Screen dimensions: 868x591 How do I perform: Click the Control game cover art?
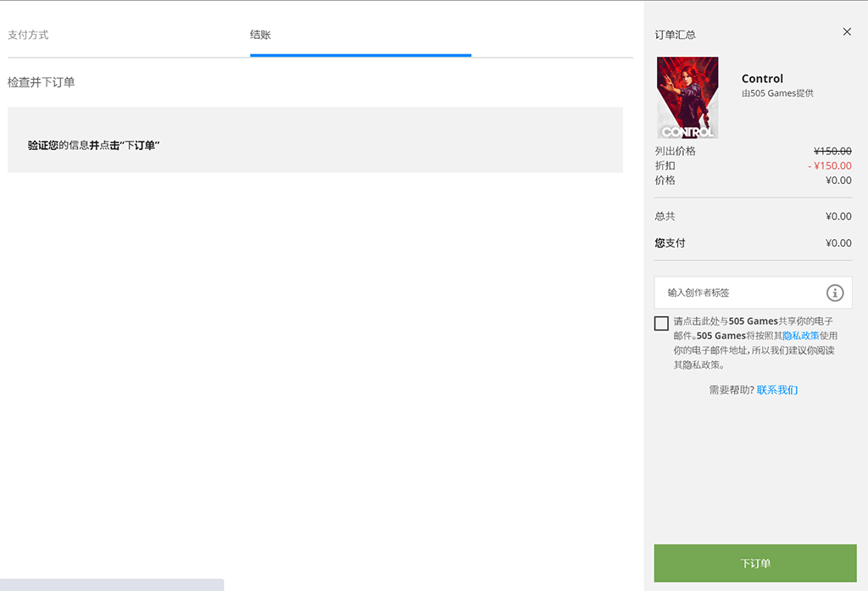[x=687, y=98]
